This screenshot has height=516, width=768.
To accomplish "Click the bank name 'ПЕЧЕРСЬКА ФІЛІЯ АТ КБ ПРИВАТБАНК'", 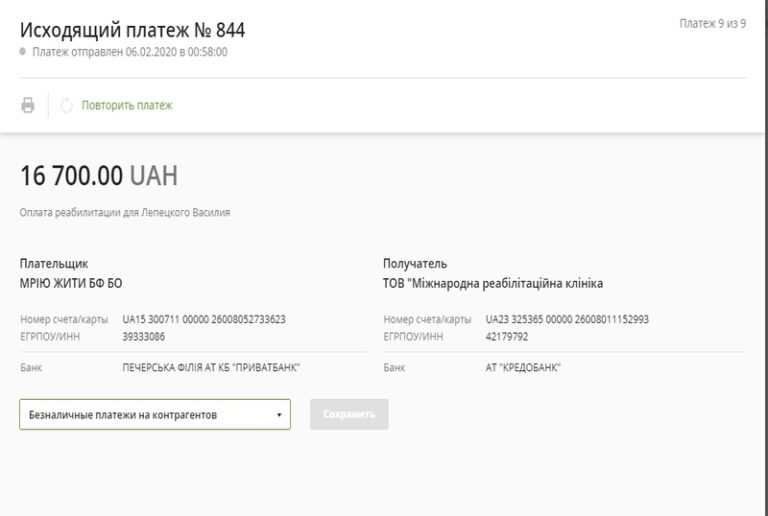I will [211, 368].
